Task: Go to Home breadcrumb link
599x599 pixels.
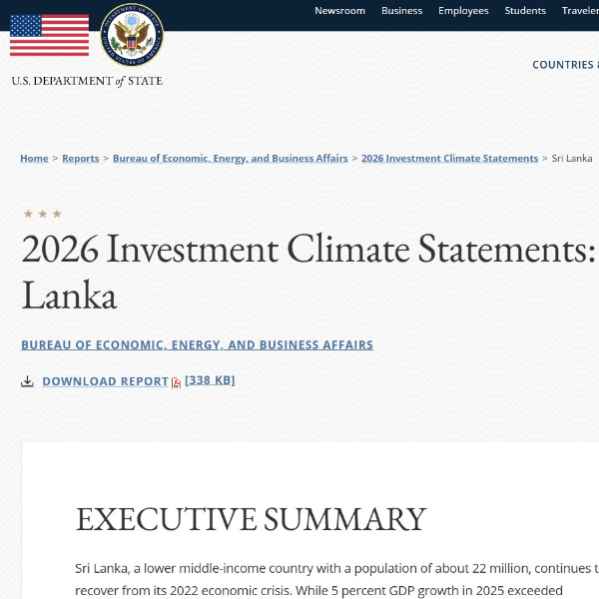Action: 34,158
